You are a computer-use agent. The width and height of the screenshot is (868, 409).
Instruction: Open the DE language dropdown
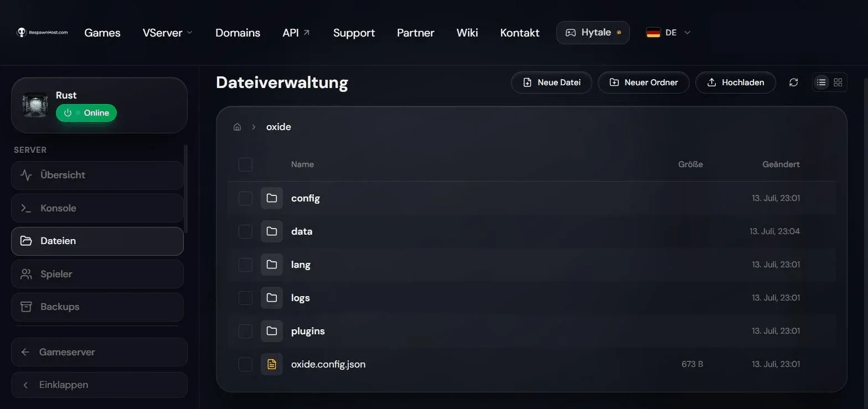click(669, 33)
